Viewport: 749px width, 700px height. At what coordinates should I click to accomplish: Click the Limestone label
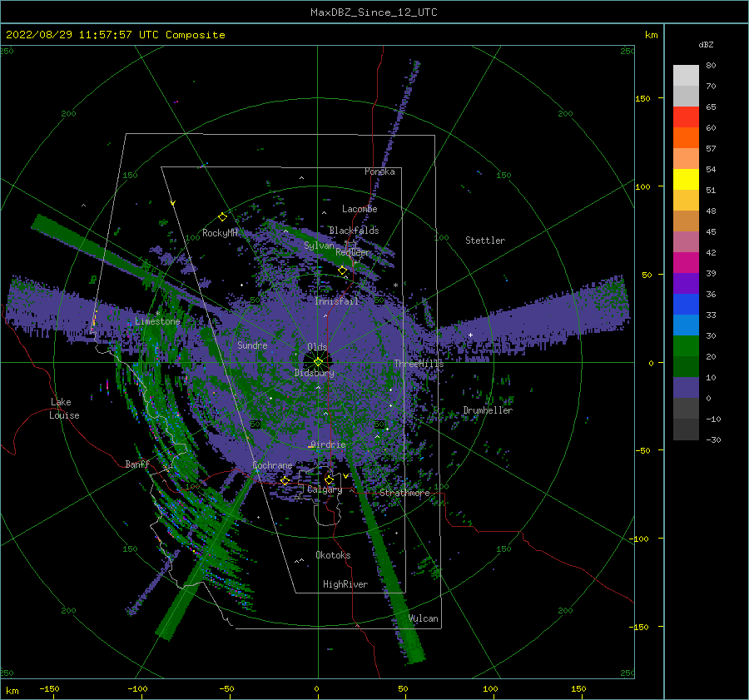click(157, 321)
